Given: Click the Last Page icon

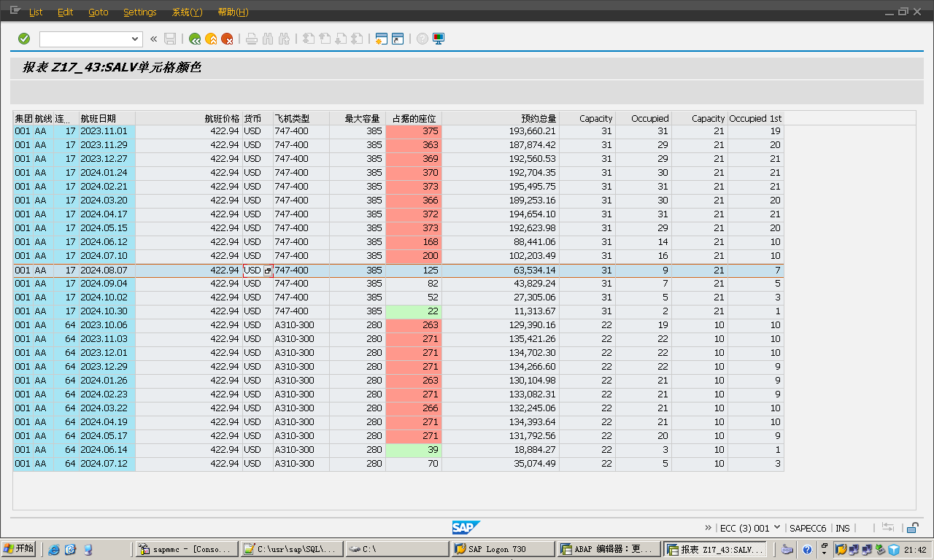Looking at the screenshot, I should point(357,39).
